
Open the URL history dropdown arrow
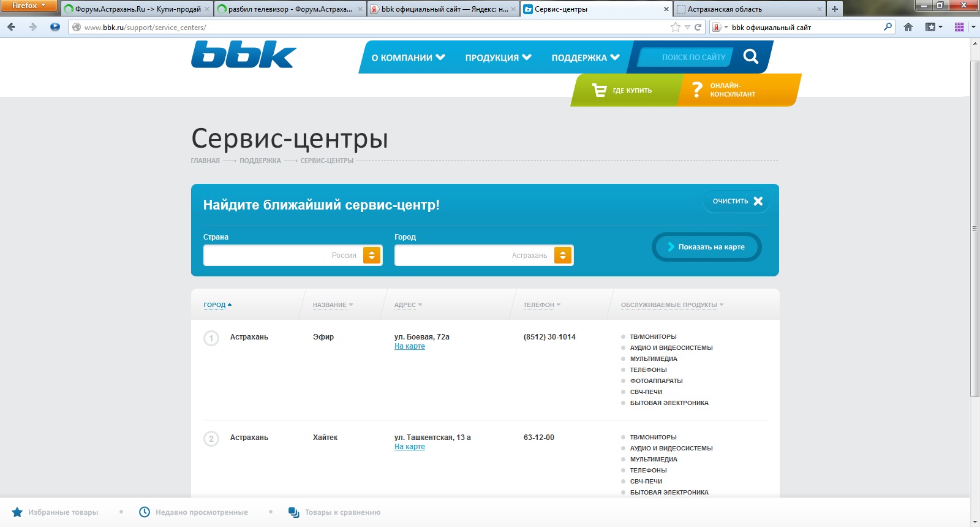[x=687, y=27]
